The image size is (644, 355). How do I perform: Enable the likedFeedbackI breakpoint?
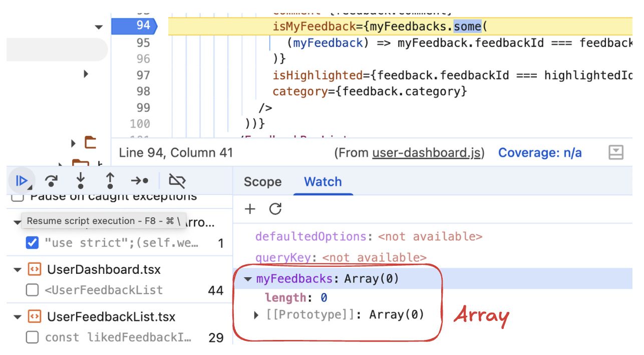(x=32, y=337)
